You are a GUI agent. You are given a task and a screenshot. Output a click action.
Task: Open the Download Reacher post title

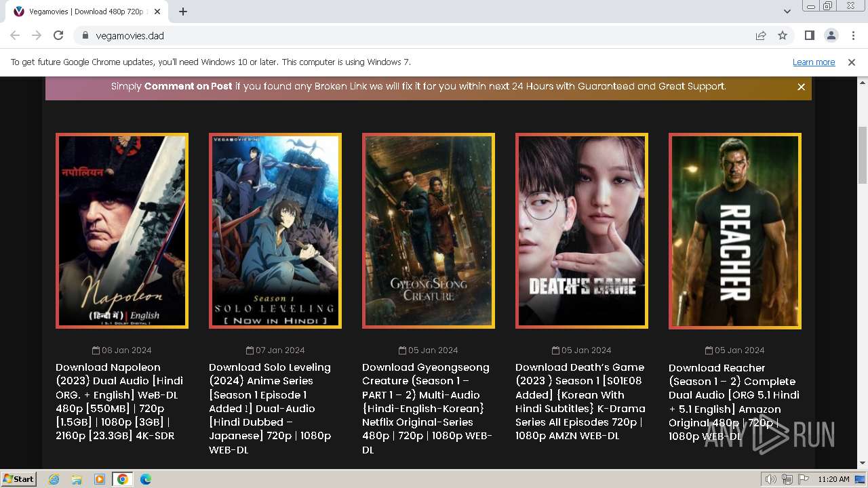(734, 402)
